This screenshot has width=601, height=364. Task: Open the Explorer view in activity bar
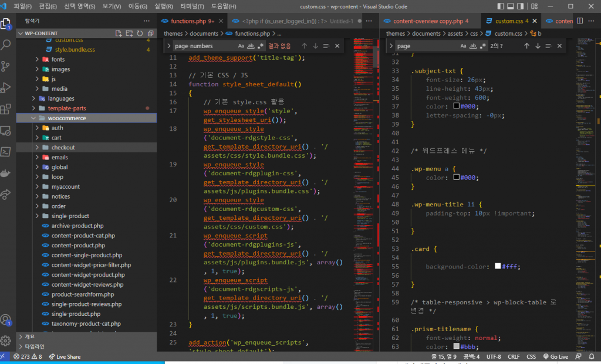[6, 23]
